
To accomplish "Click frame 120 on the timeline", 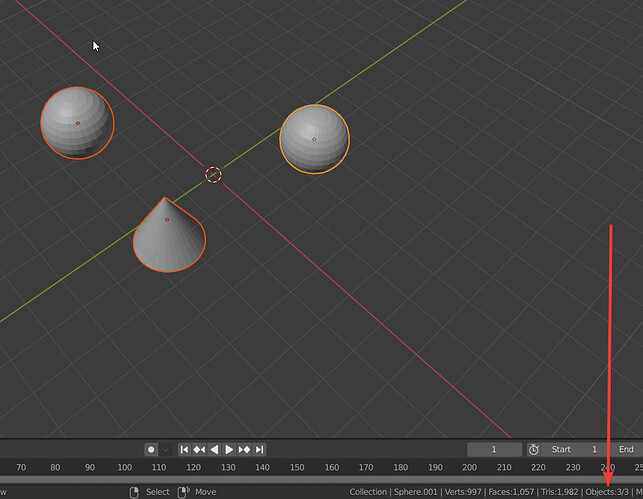I will click(194, 467).
